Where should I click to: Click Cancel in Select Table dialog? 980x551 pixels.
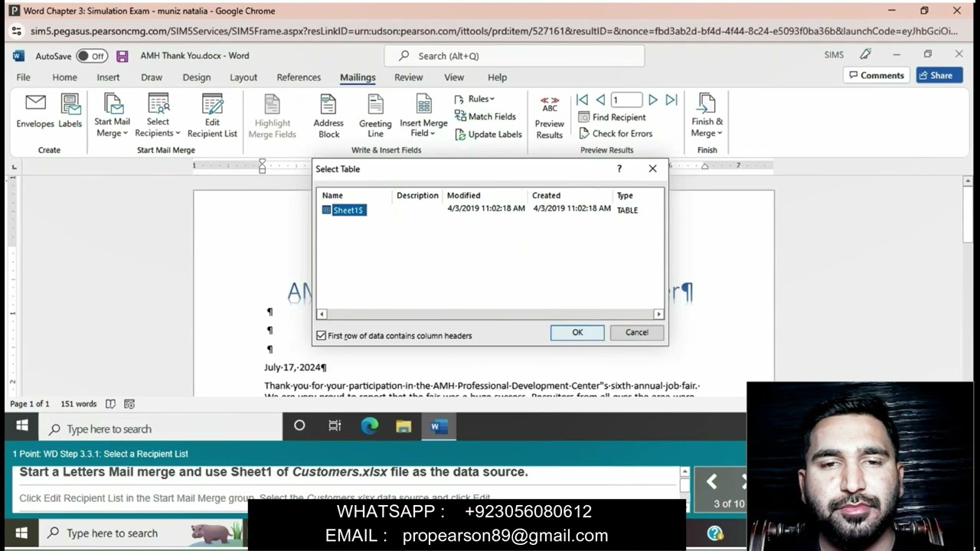pyautogui.click(x=637, y=332)
